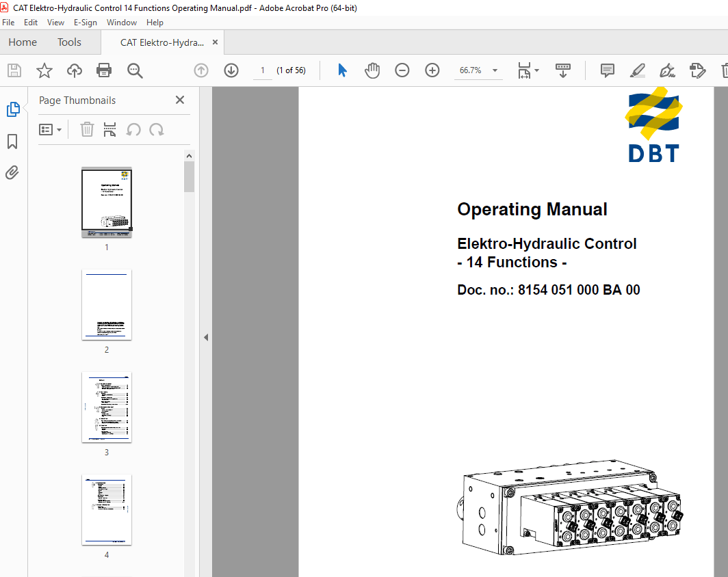This screenshot has height=577, width=728.
Task: Click the 'Doc. no.: 8154 051 000 BA 00' text
Action: click(x=548, y=290)
